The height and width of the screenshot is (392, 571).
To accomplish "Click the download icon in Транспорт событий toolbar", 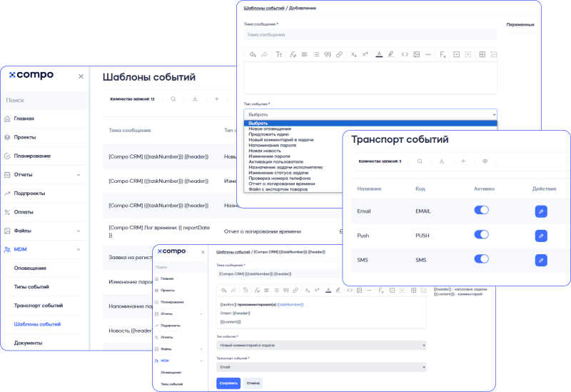I will (441, 161).
